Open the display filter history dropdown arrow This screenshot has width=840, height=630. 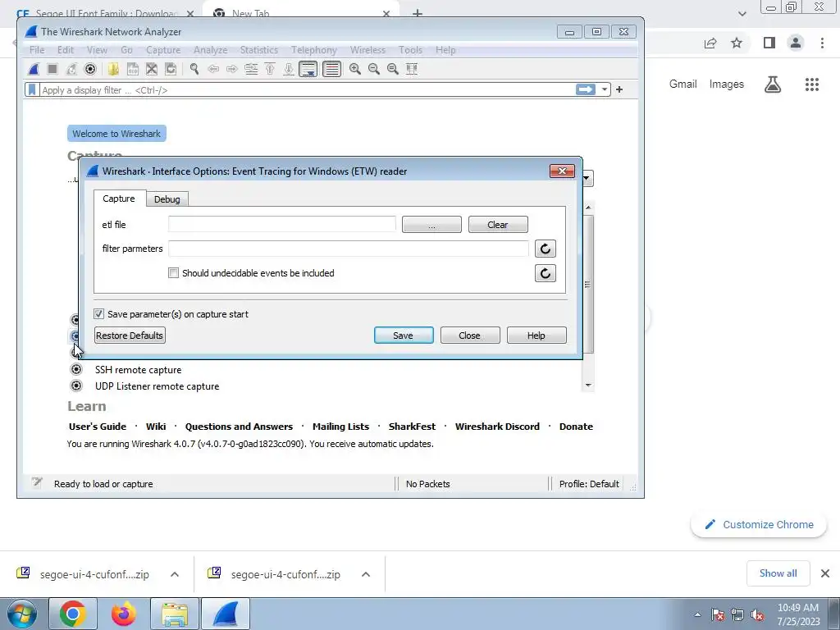click(x=605, y=89)
